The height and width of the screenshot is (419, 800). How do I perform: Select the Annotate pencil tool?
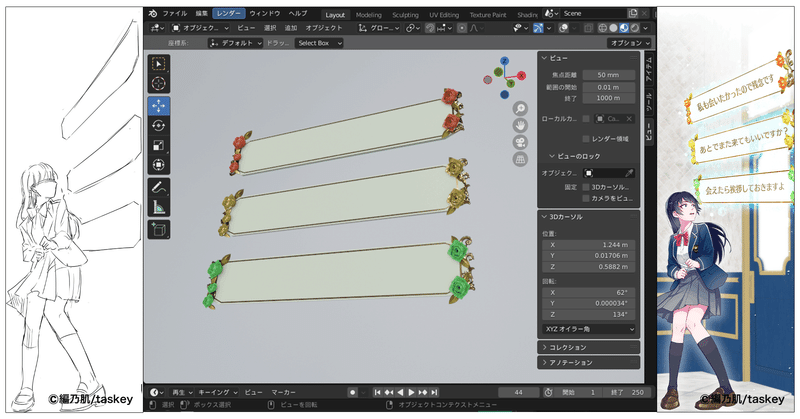(x=159, y=187)
